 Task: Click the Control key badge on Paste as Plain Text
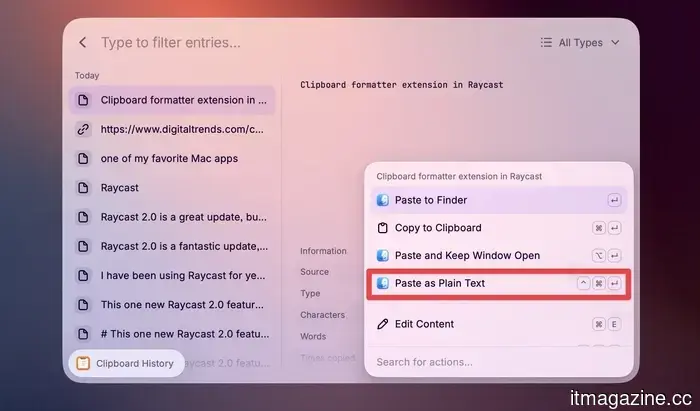tap(583, 283)
